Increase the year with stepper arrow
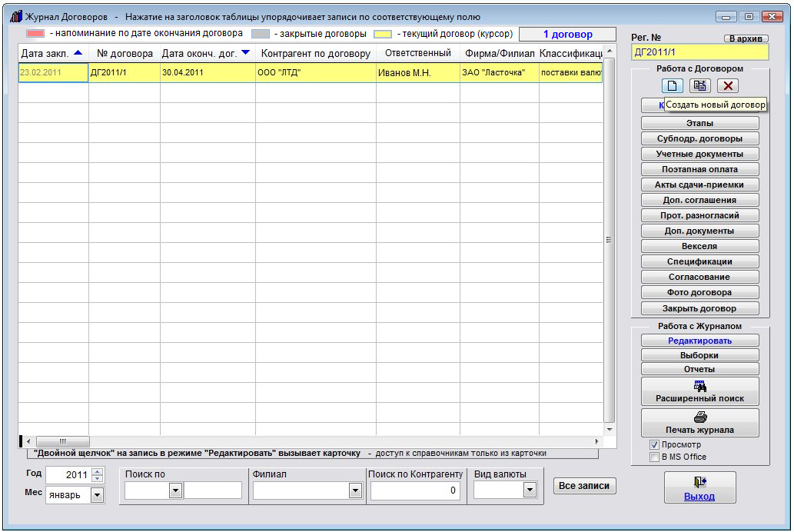Viewport: 794px width, 532px height. 97,471
